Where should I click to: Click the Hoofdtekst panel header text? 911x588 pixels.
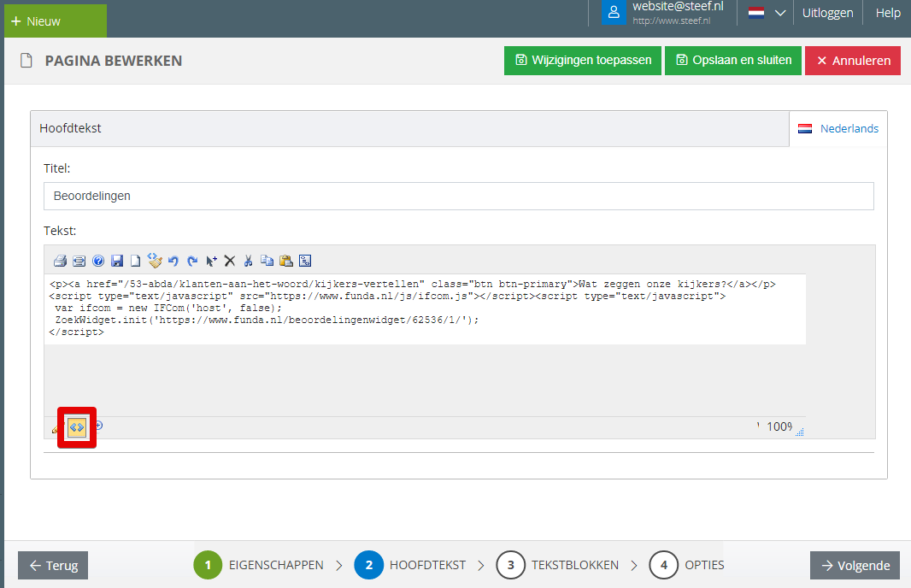(x=70, y=128)
